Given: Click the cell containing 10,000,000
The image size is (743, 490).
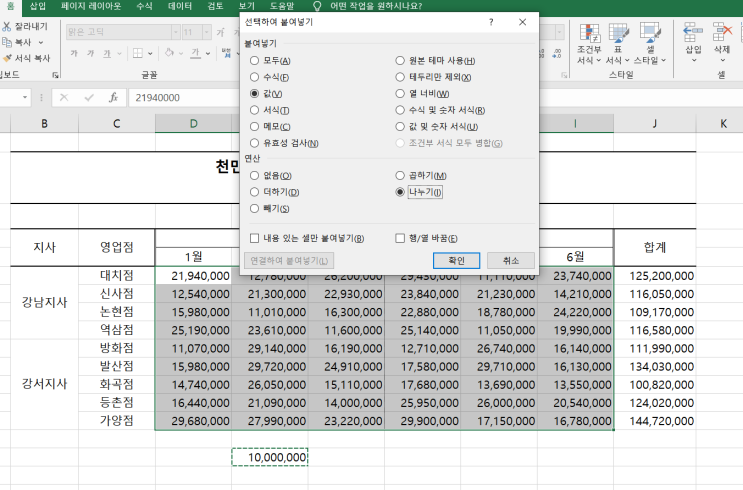Looking at the screenshot, I should (270, 457).
